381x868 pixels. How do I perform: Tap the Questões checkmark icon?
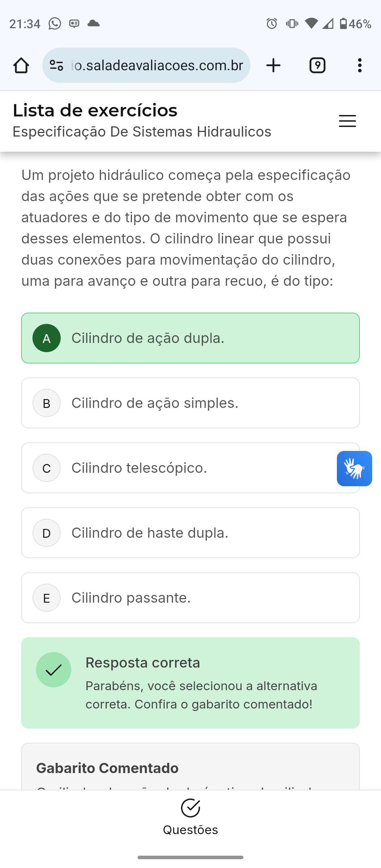coord(190,808)
